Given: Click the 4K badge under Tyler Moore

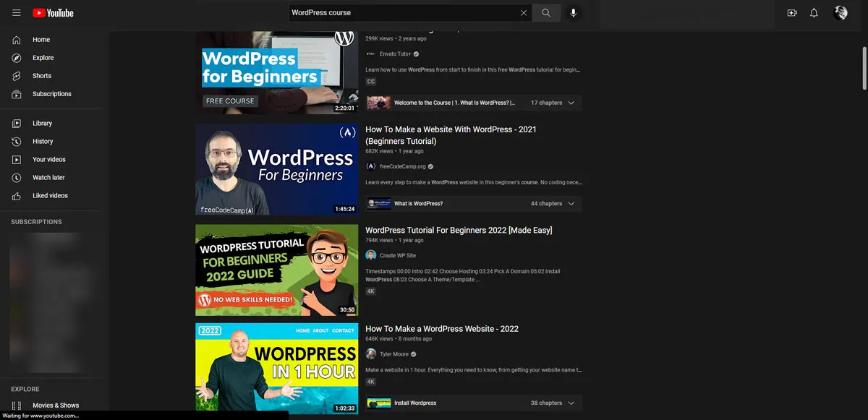Looking at the screenshot, I should (x=371, y=382).
